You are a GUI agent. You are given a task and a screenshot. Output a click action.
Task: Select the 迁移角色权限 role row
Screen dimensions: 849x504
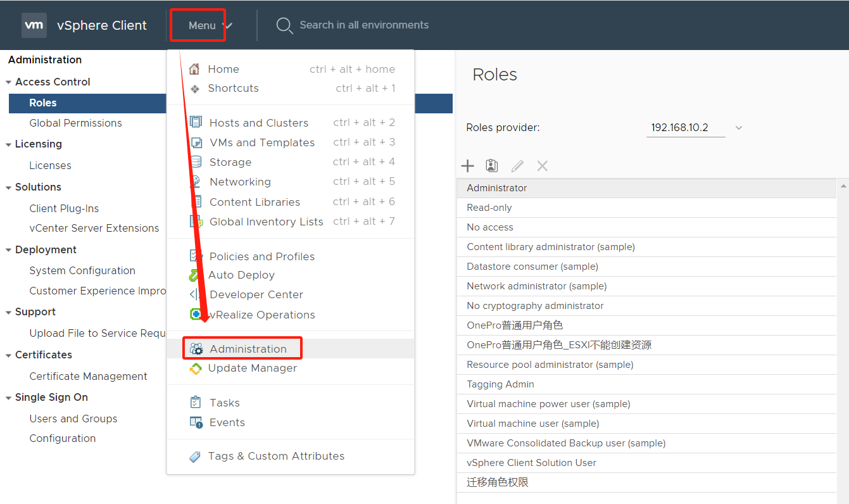pos(646,482)
